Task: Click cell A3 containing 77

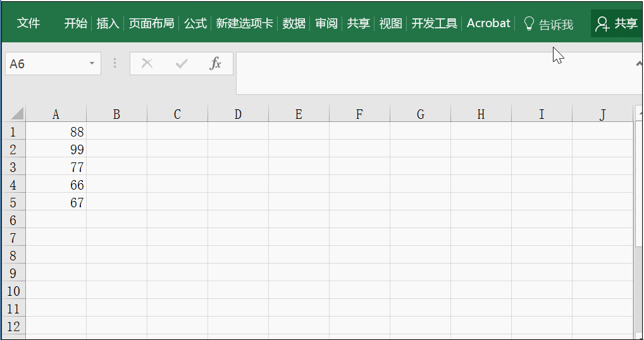Action: click(x=56, y=166)
